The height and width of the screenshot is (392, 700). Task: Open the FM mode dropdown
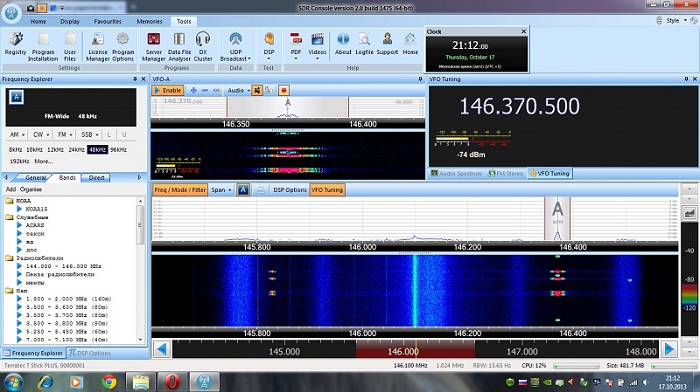[x=65, y=134]
